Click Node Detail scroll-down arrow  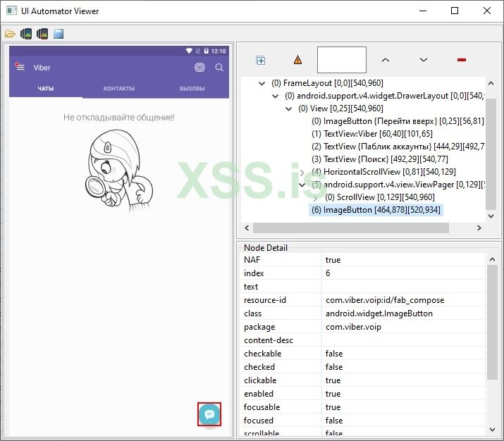pyautogui.click(x=492, y=430)
